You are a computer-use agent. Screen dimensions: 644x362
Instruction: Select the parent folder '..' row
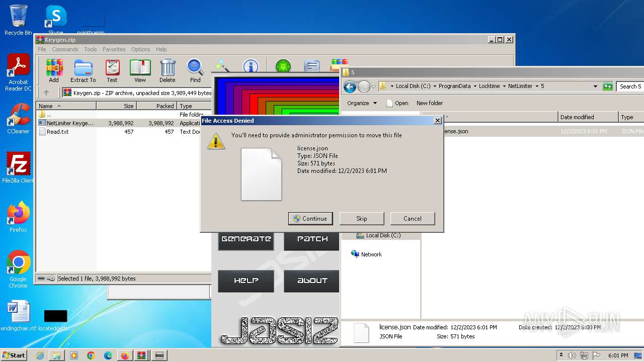tap(124, 115)
